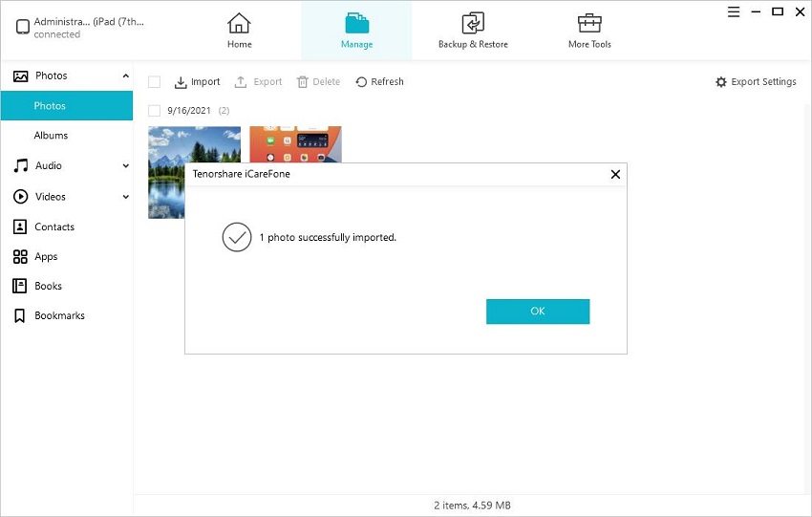
Task: Select Photos sub-item in sidebar
Action: click(x=67, y=106)
